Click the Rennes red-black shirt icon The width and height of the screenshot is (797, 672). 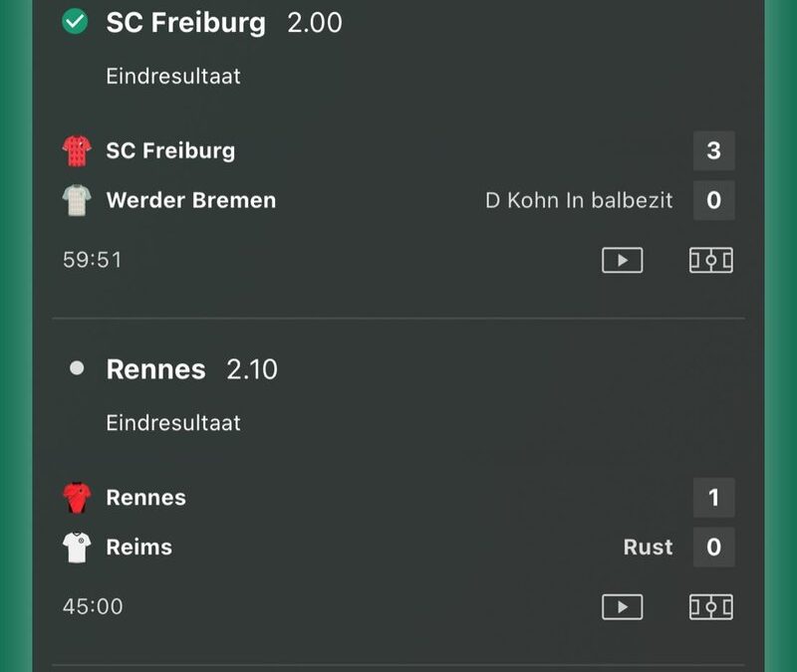coord(77,498)
